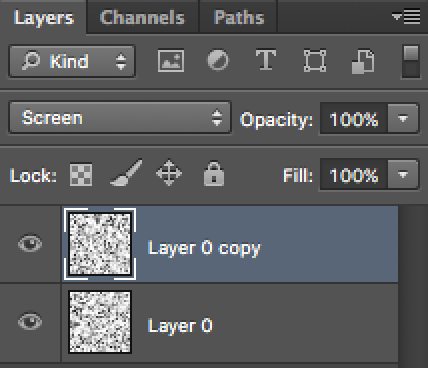Screen dimensions: 428x368
Task: Lock layer position
Action: pyautogui.click(x=169, y=173)
